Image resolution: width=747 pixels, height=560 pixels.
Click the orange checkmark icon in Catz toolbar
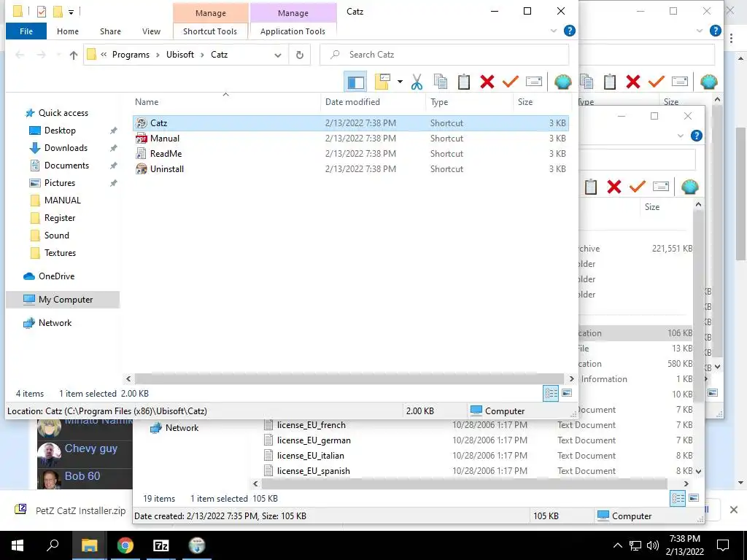pos(510,82)
